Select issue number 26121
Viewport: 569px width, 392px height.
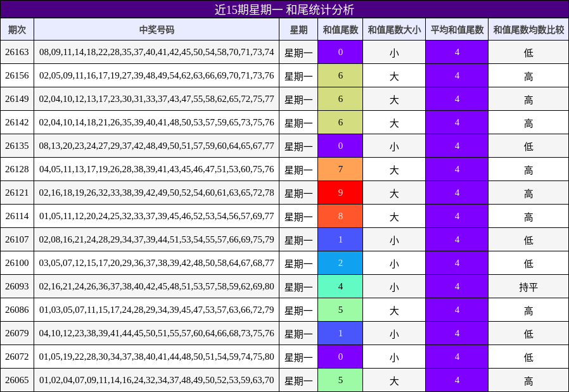pos(17,193)
